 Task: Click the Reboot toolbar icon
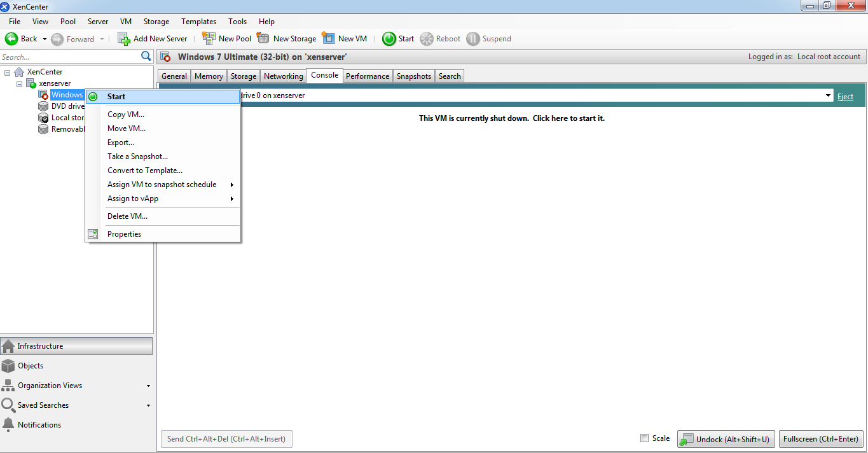coord(427,39)
